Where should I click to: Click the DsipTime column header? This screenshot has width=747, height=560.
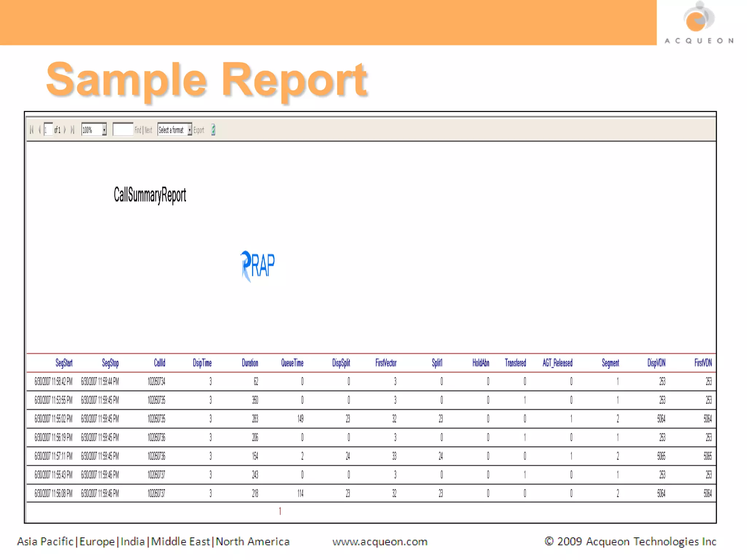[202, 363]
